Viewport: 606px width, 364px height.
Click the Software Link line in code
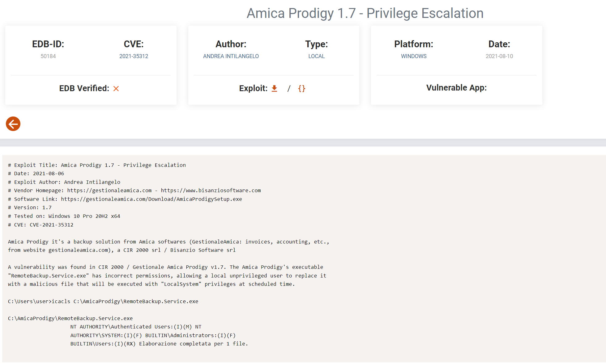pos(125,199)
